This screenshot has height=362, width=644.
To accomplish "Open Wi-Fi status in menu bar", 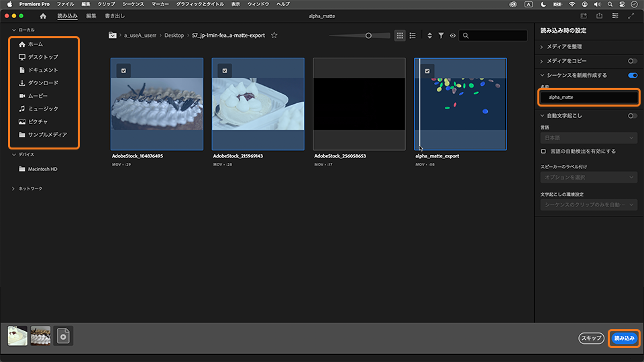I will (x=572, y=4).
